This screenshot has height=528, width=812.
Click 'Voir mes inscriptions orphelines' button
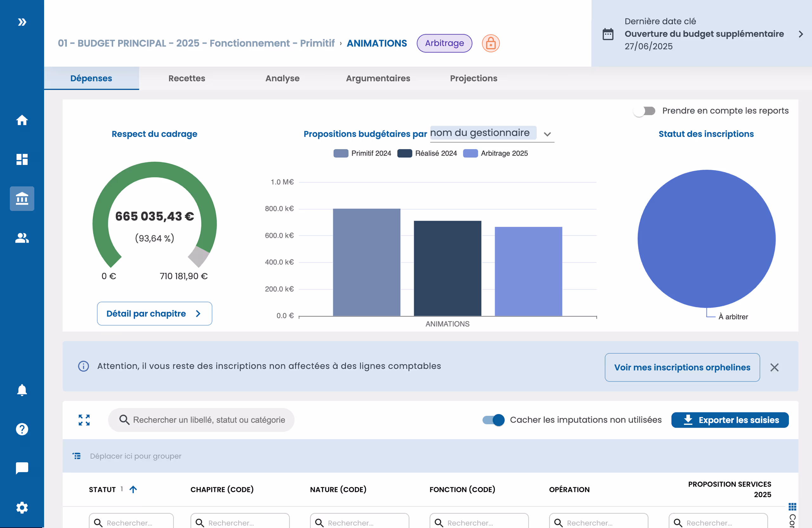click(x=682, y=367)
